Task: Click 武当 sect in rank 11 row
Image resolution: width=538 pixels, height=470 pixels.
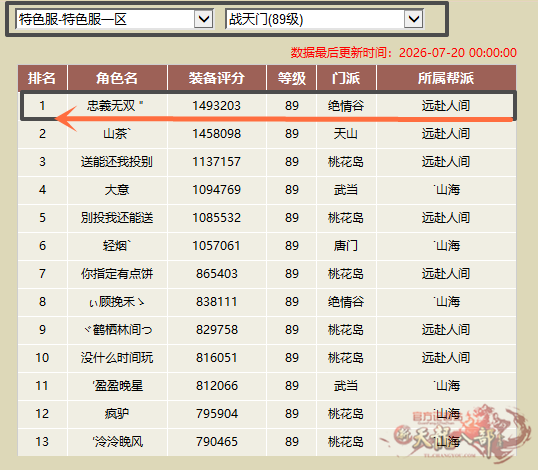Action: point(346,386)
